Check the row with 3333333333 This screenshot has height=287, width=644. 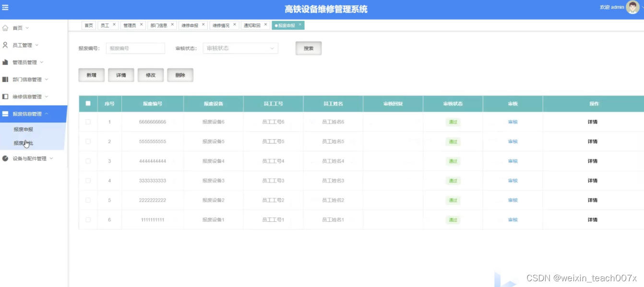[x=88, y=181]
